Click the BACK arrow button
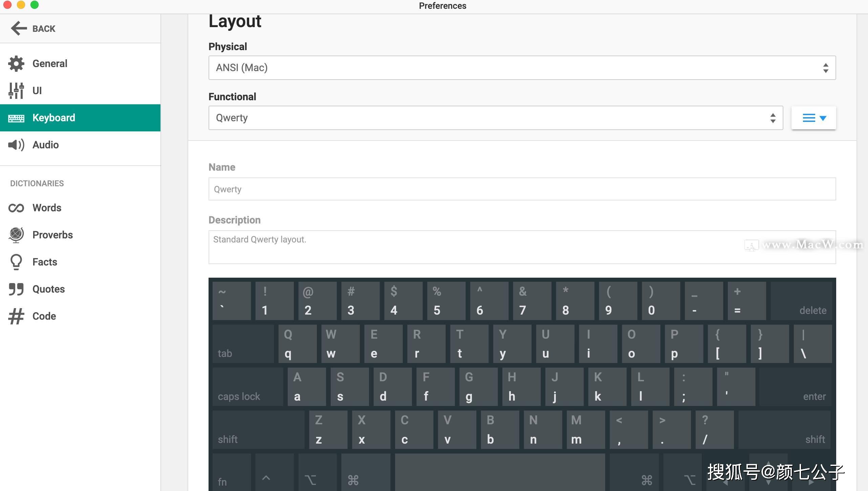The image size is (868, 491). (x=33, y=28)
